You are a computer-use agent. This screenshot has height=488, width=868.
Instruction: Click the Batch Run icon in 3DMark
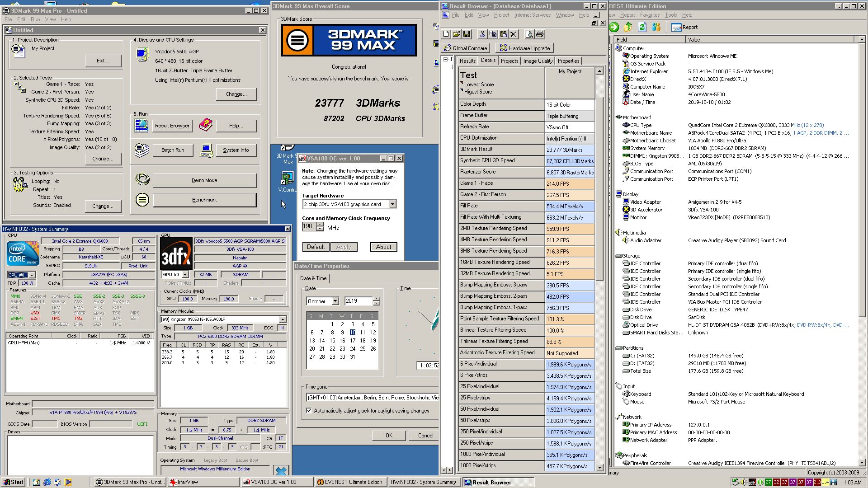click(x=142, y=150)
